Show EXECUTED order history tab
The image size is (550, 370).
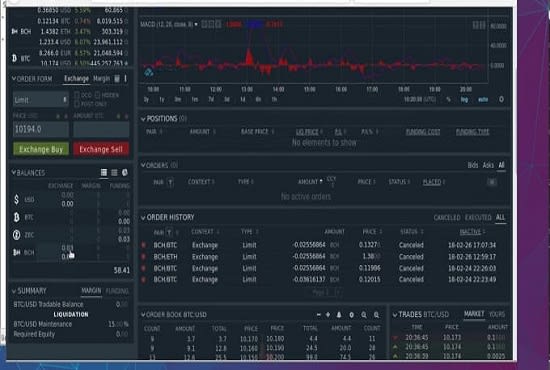pyautogui.click(x=478, y=218)
